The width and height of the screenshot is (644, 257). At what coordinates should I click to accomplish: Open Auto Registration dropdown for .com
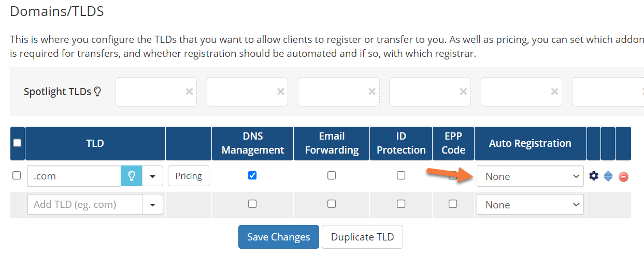pyautogui.click(x=530, y=176)
